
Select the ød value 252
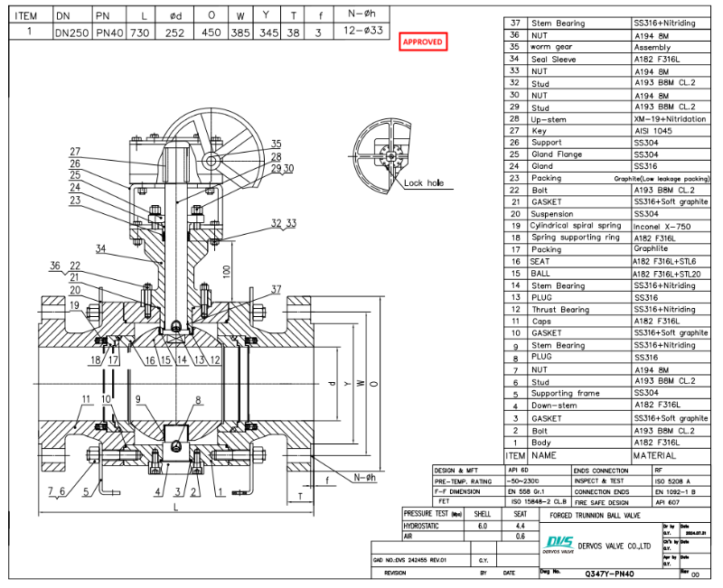174,33
